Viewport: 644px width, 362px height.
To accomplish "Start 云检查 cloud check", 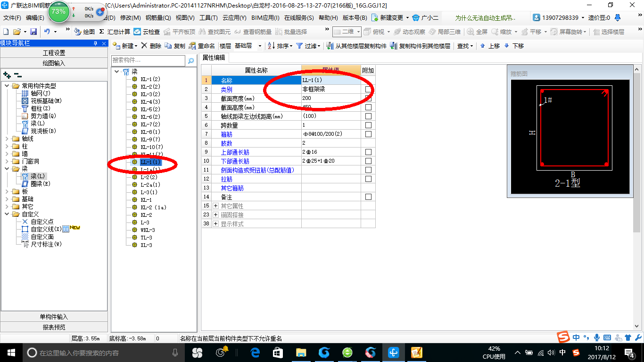I will click(147, 32).
